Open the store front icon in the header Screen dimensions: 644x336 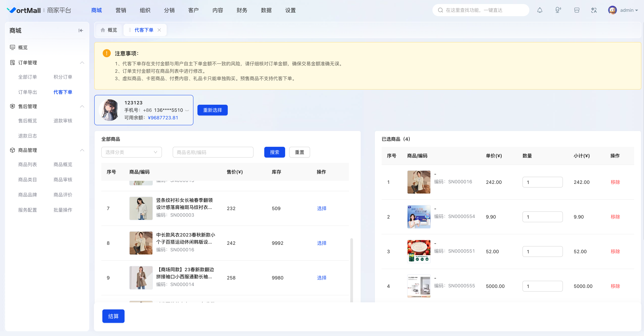pyautogui.click(x=577, y=10)
